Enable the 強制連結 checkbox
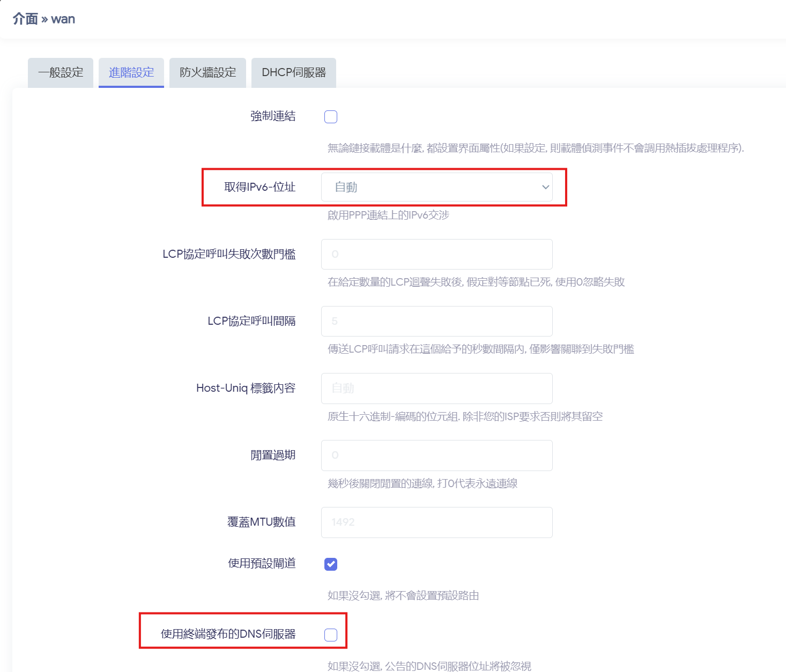 (331, 117)
